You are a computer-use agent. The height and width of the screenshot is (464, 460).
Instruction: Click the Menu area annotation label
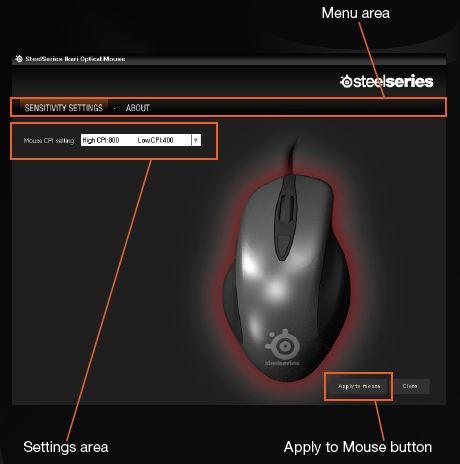(356, 13)
